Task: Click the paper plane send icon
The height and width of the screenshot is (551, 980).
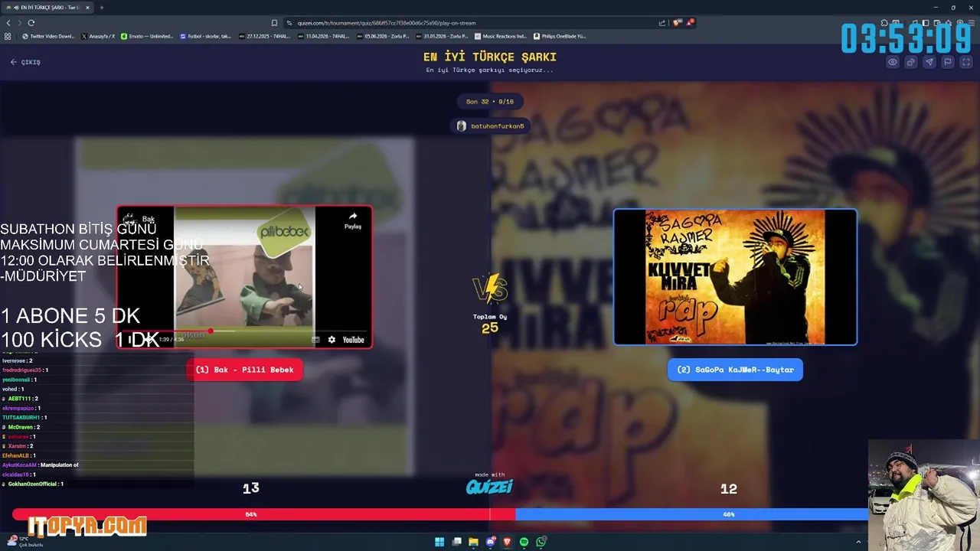Action: click(929, 62)
